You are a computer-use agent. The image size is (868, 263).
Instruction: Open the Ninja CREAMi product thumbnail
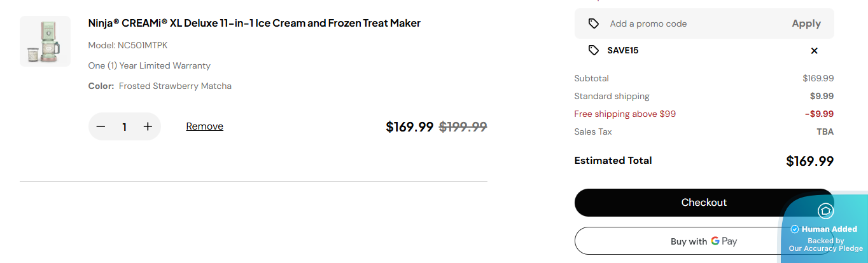pyautogui.click(x=45, y=41)
